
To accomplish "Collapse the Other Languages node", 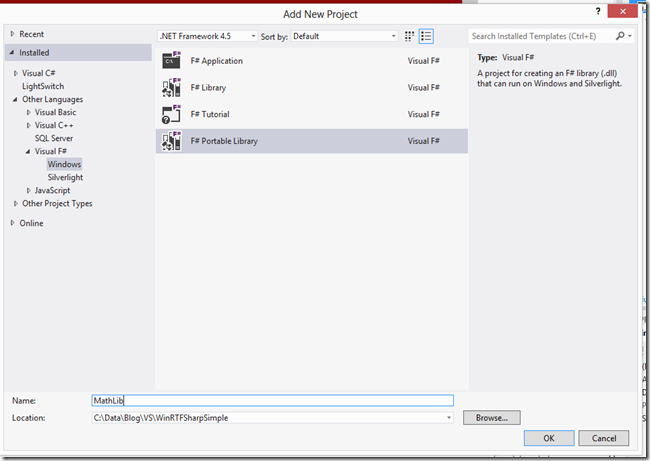I will pos(15,99).
